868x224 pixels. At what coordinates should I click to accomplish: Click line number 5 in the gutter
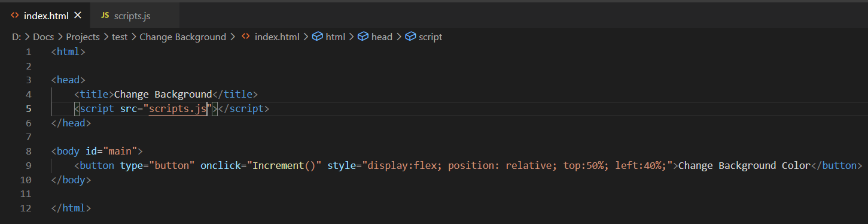point(29,109)
